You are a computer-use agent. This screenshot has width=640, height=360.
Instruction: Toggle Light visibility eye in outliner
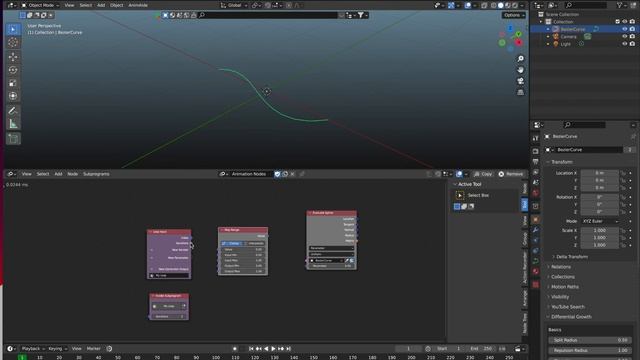624,44
